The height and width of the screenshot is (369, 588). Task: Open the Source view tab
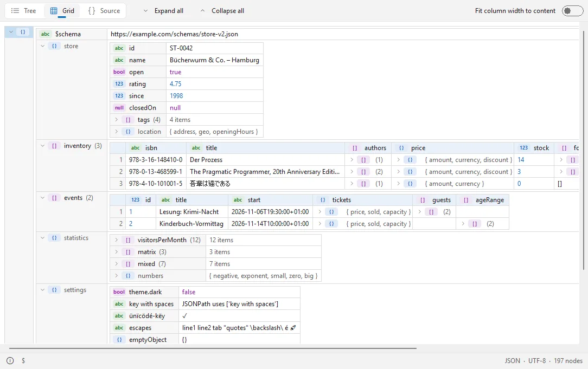(104, 11)
